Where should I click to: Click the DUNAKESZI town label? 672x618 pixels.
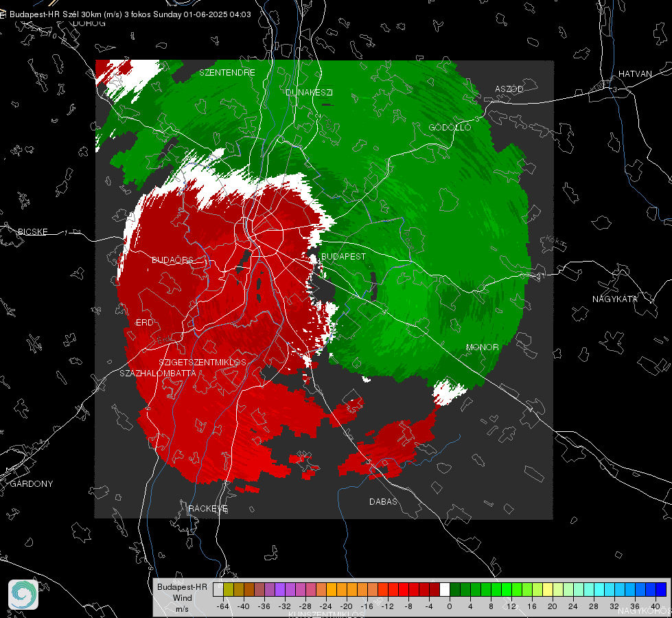[x=309, y=92]
